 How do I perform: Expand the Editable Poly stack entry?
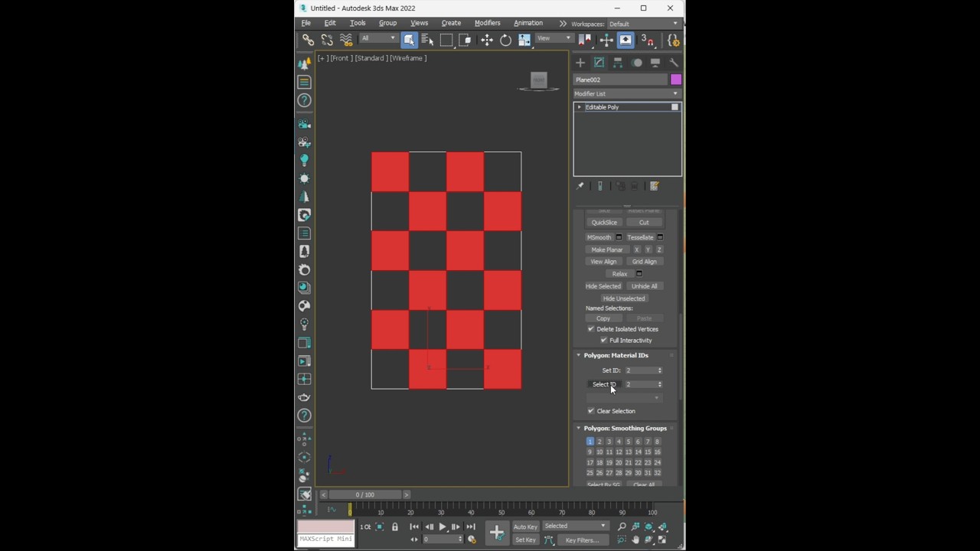pyautogui.click(x=580, y=107)
